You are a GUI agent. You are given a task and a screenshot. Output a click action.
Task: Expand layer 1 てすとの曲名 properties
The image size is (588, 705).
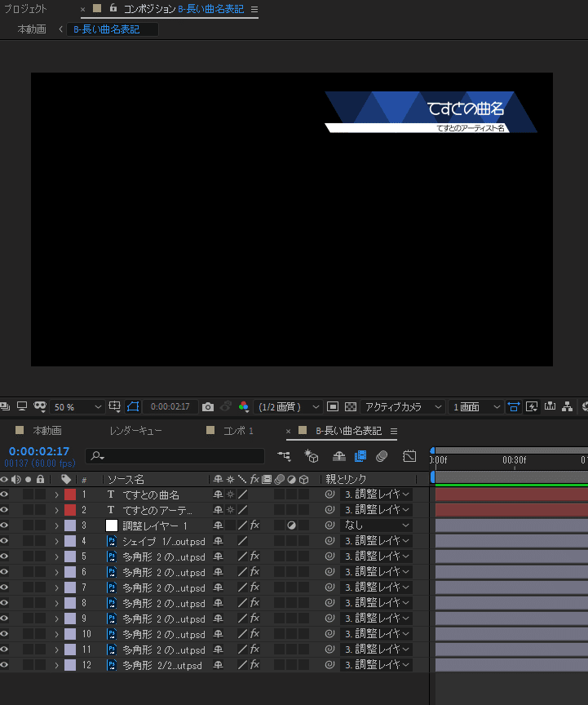(x=56, y=494)
